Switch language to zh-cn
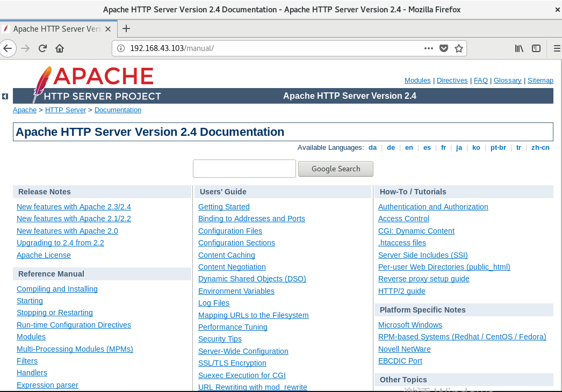 click(540, 148)
